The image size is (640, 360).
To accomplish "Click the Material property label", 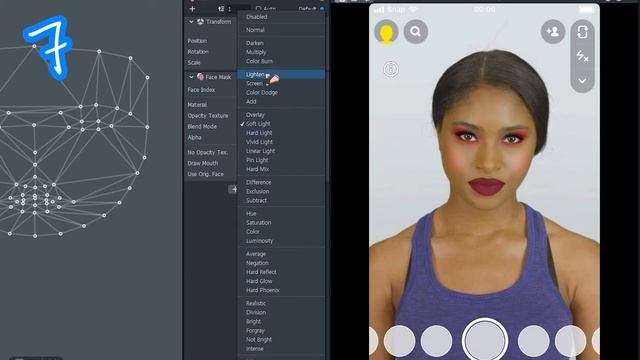I will coord(197,105).
